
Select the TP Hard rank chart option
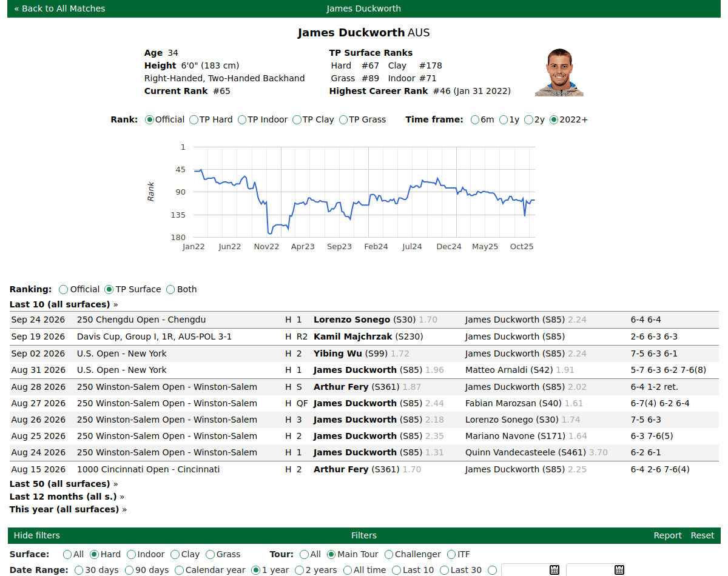pyautogui.click(x=194, y=119)
